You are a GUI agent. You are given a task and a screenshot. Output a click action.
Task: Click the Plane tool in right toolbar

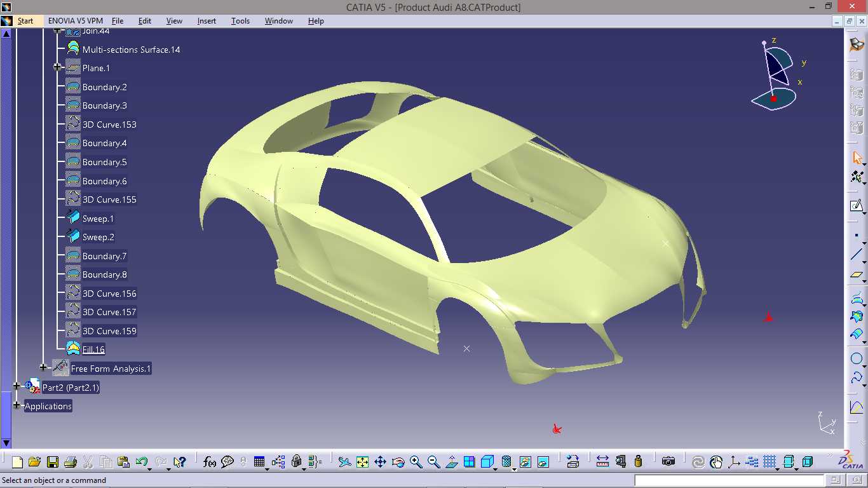click(857, 275)
